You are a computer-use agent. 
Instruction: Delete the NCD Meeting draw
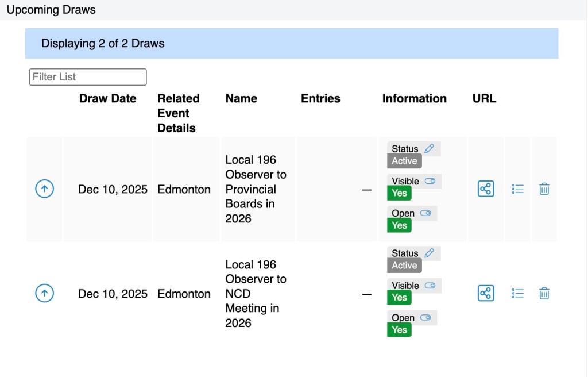click(544, 294)
